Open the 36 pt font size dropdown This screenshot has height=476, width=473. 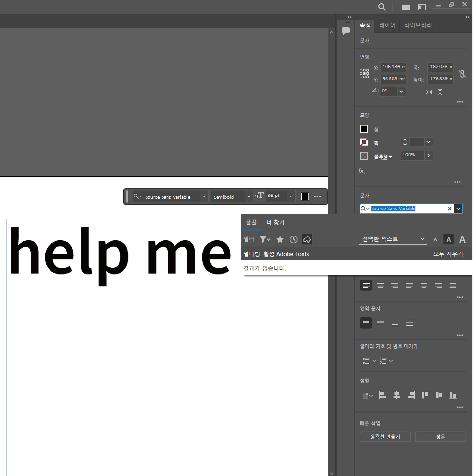pos(291,196)
